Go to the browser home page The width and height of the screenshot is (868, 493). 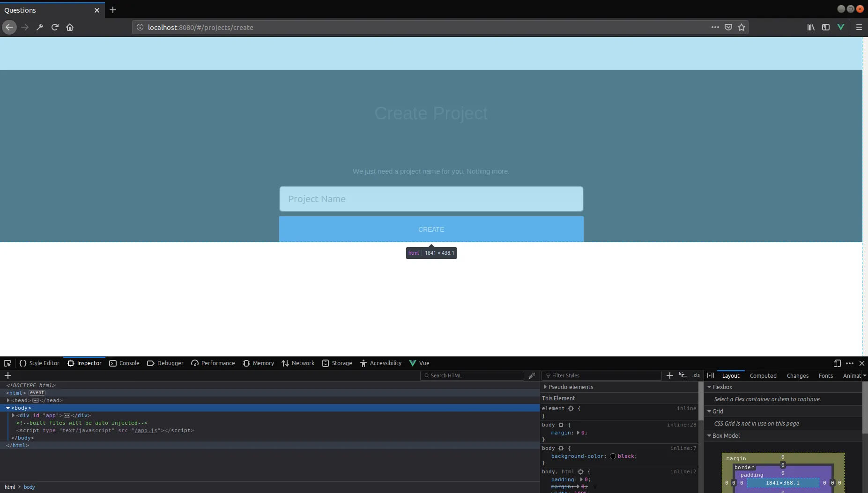coord(70,27)
